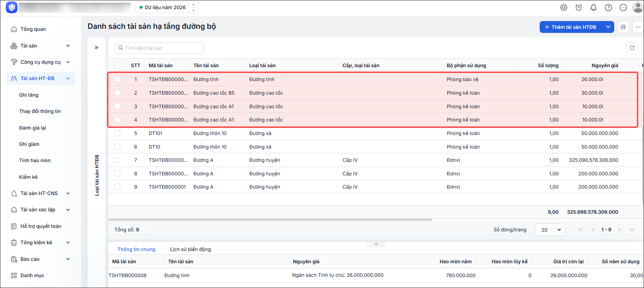Switch to the Thông tin chung tab
The height and width of the screenshot is (288, 644).
click(x=136, y=249)
